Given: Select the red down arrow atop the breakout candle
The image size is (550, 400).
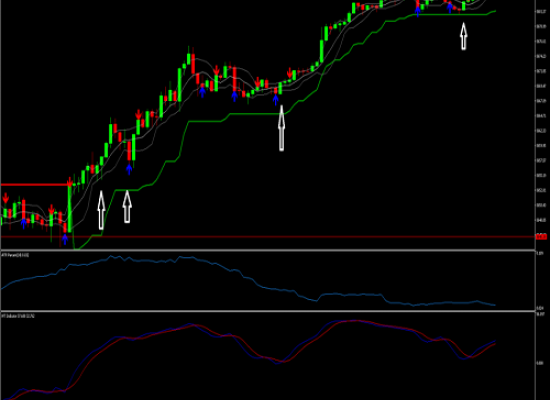Looking at the screenshot, I should pos(70,182).
